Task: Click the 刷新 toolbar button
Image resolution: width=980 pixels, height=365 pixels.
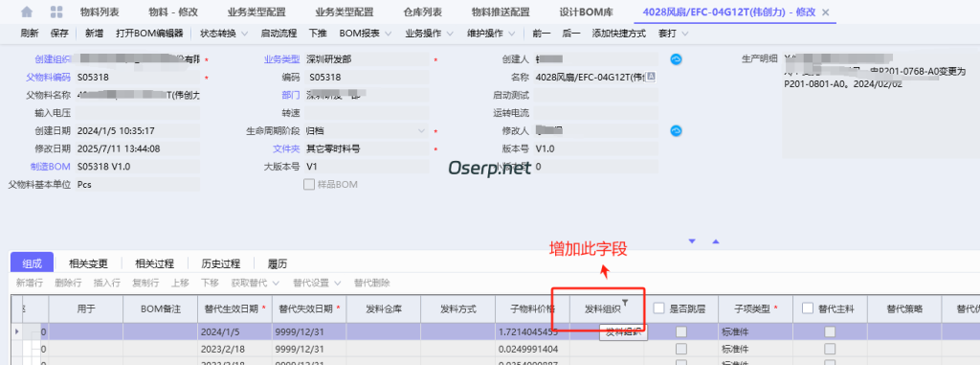Action: click(x=30, y=34)
